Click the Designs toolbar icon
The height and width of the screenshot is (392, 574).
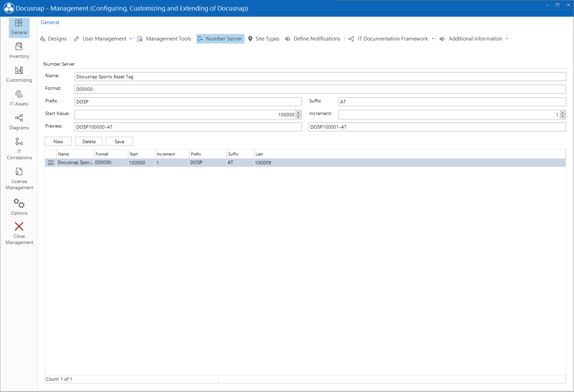(x=43, y=39)
